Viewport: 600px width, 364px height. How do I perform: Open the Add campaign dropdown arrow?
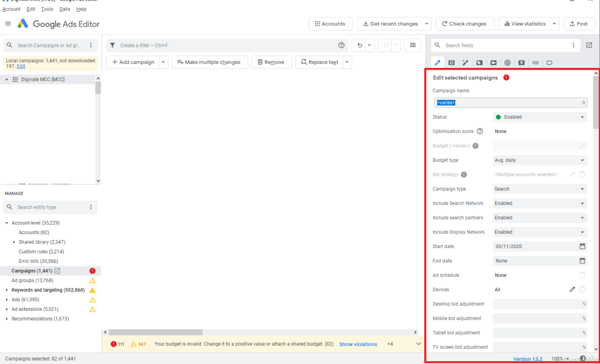pyautogui.click(x=163, y=62)
